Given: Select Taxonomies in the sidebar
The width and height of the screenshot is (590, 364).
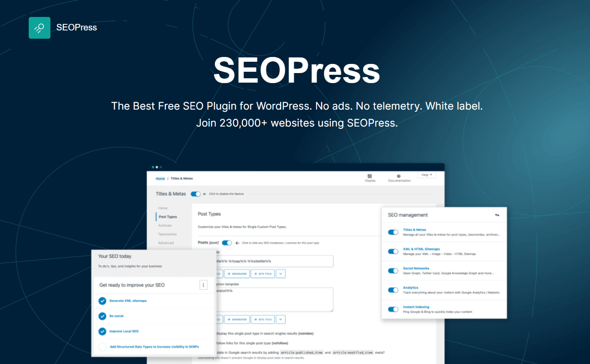Looking at the screenshot, I should [167, 234].
